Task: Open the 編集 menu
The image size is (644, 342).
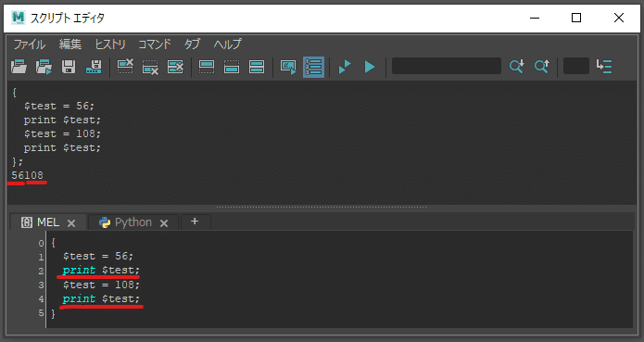Action: click(x=70, y=44)
